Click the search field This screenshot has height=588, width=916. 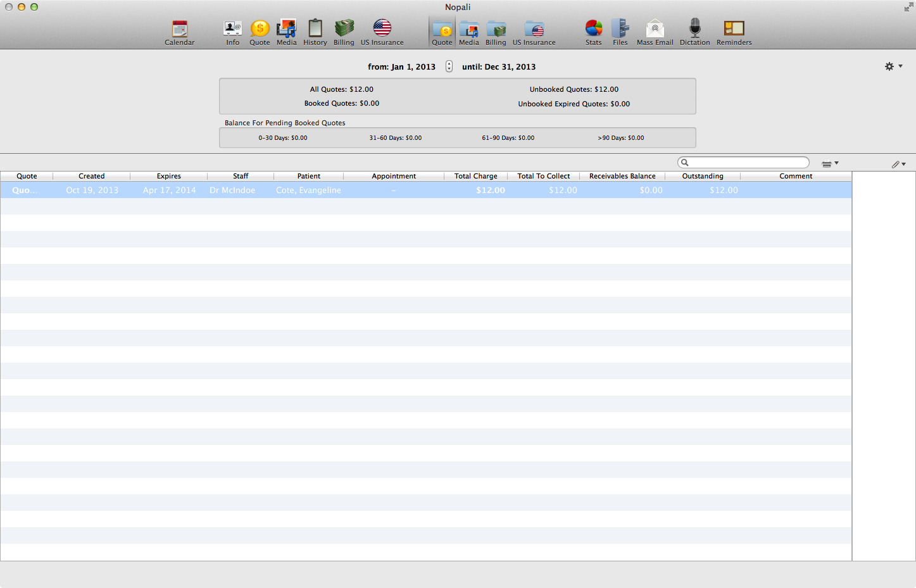point(743,163)
